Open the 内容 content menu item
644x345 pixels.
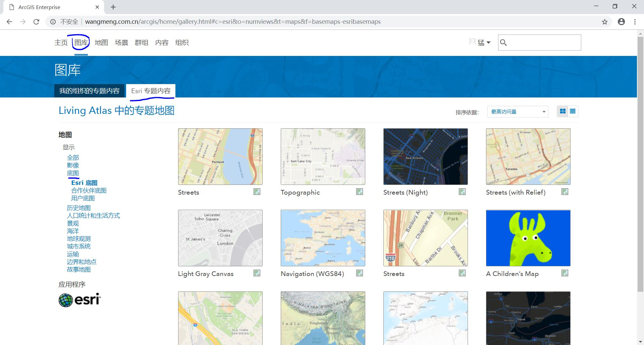pos(162,43)
